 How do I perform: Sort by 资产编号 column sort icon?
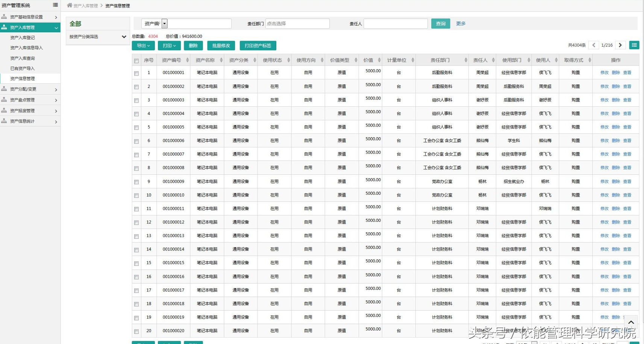pyautogui.click(x=187, y=60)
